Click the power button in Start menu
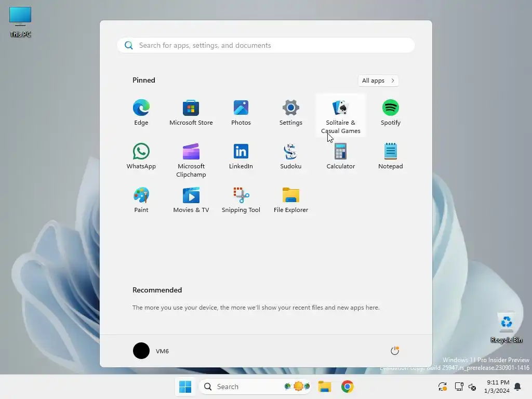Image resolution: width=532 pixels, height=399 pixels. coord(395,351)
